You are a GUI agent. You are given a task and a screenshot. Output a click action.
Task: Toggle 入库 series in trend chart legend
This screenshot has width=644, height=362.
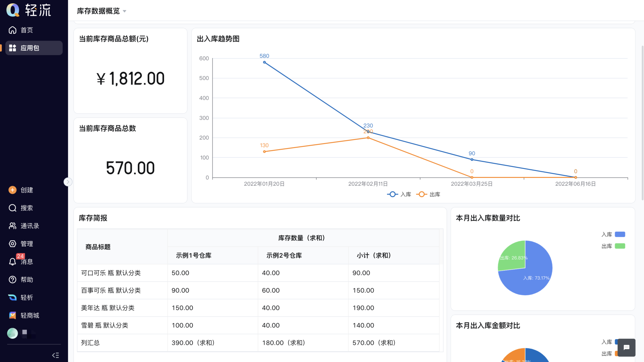399,194
